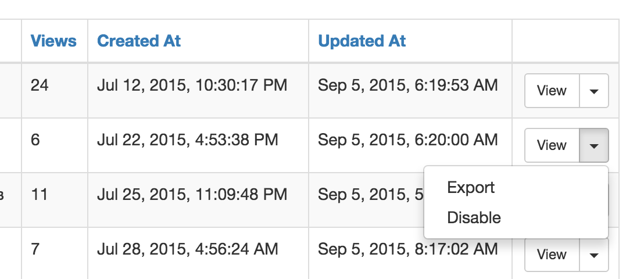Sort by the Created At header
Image resolution: width=644 pixels, height=279 pixels.
[139, 41]
